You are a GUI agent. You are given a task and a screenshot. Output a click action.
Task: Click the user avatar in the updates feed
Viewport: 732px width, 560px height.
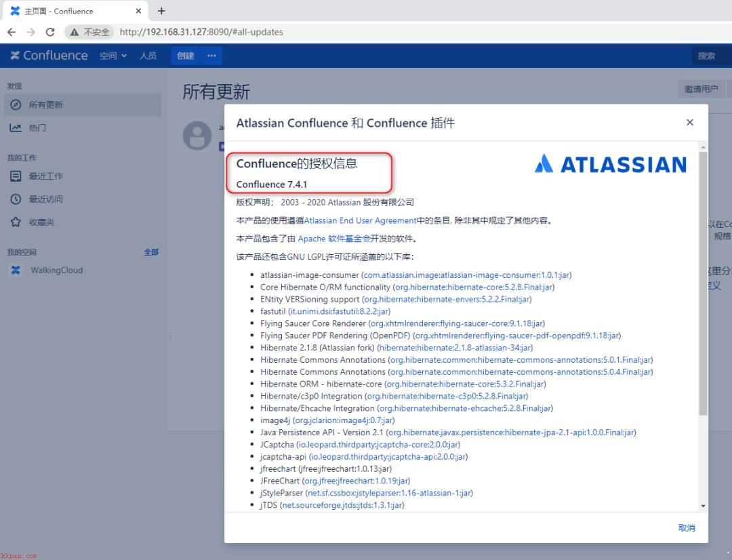pyautogui.click(x=197, y=136)
